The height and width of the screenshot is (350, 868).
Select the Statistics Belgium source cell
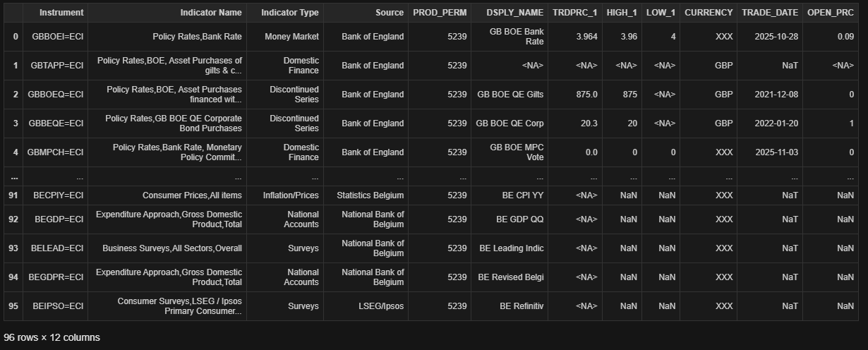(370, 195)
